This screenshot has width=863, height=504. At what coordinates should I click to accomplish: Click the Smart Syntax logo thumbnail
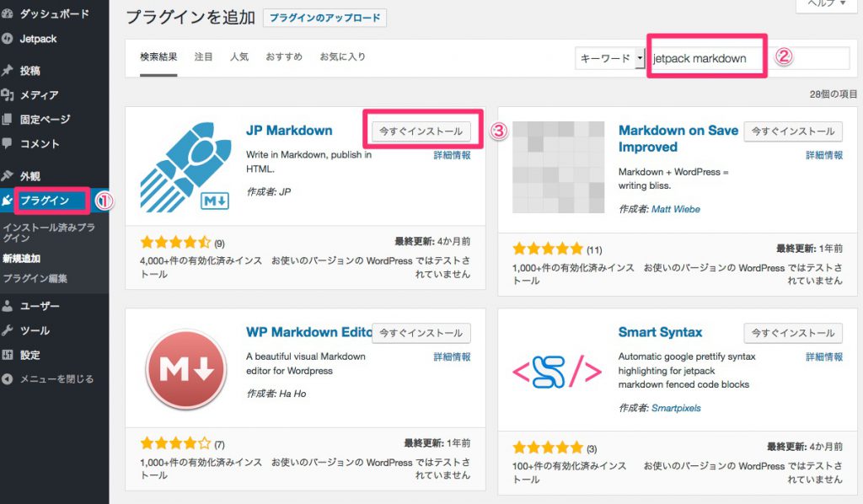558,372
